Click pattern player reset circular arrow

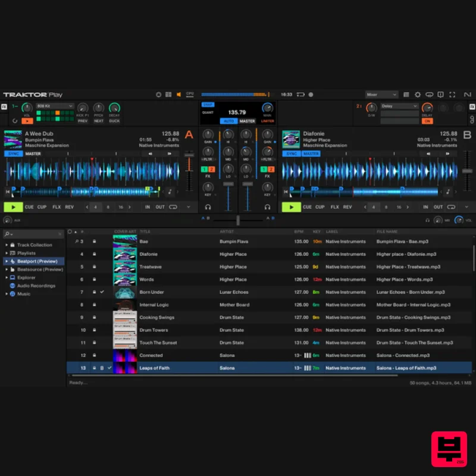click(x=14, y=121)
